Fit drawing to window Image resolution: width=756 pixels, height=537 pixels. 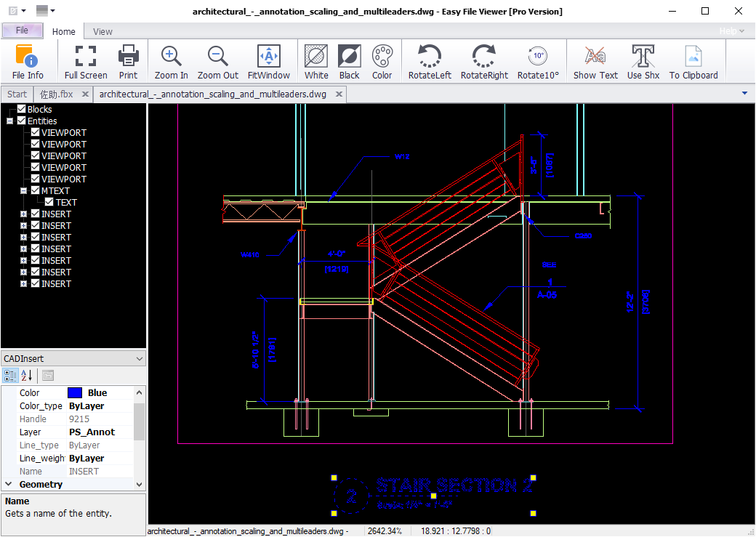[x=268, y=62]
